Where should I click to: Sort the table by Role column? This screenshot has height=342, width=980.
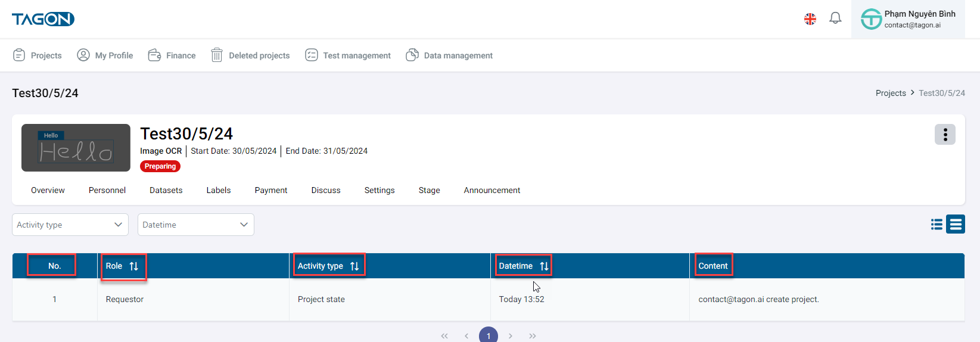coord(133,266)
